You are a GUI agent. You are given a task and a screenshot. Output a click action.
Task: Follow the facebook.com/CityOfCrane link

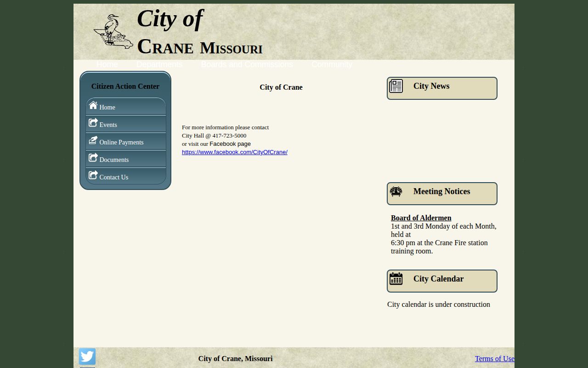pyautogui.click(x=235, y=152)
